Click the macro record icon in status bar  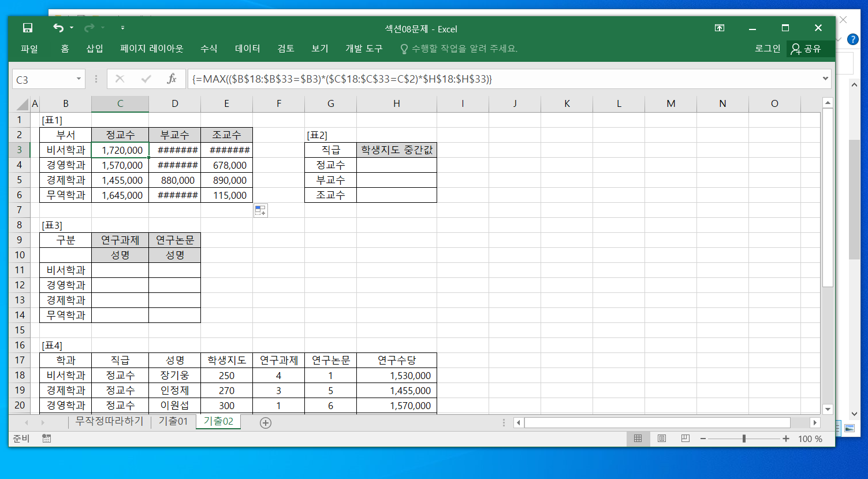tap(46, 439)
